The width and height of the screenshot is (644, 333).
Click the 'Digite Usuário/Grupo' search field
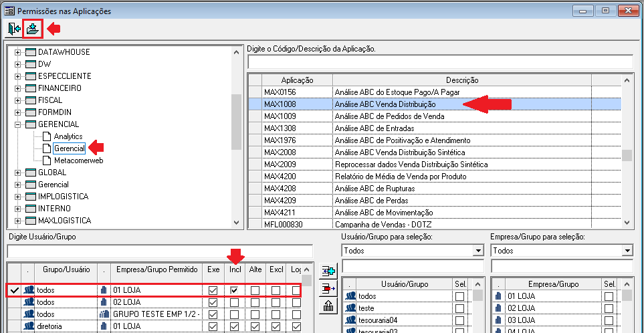[160, 251]
